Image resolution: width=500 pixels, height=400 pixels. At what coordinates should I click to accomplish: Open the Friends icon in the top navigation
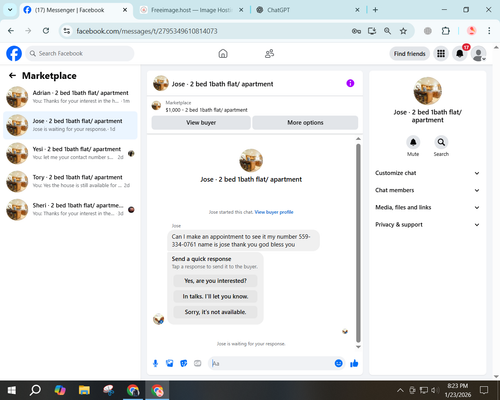pos(269,53)
